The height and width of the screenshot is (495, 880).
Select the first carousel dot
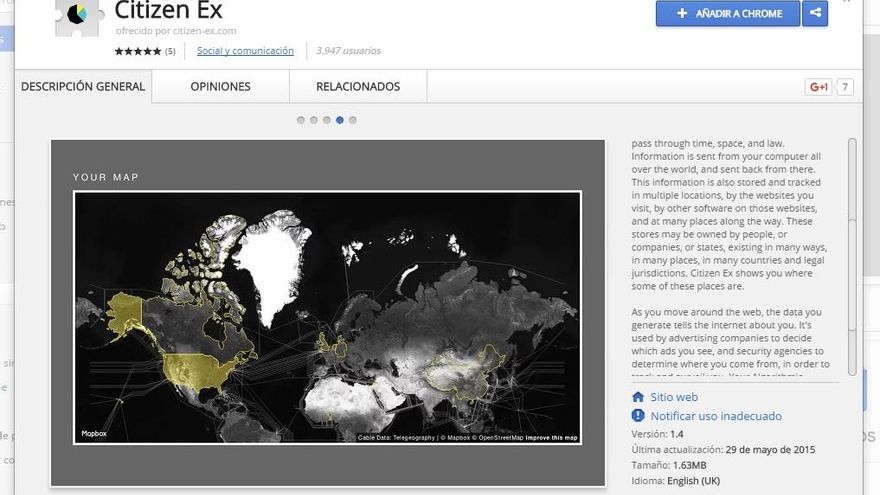(301, 120)
